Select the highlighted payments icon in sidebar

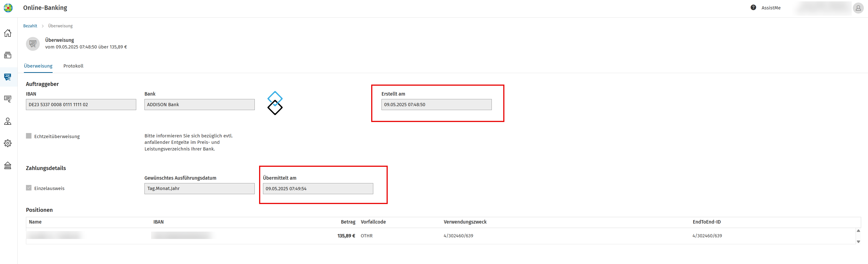click(x=8, y=77)
